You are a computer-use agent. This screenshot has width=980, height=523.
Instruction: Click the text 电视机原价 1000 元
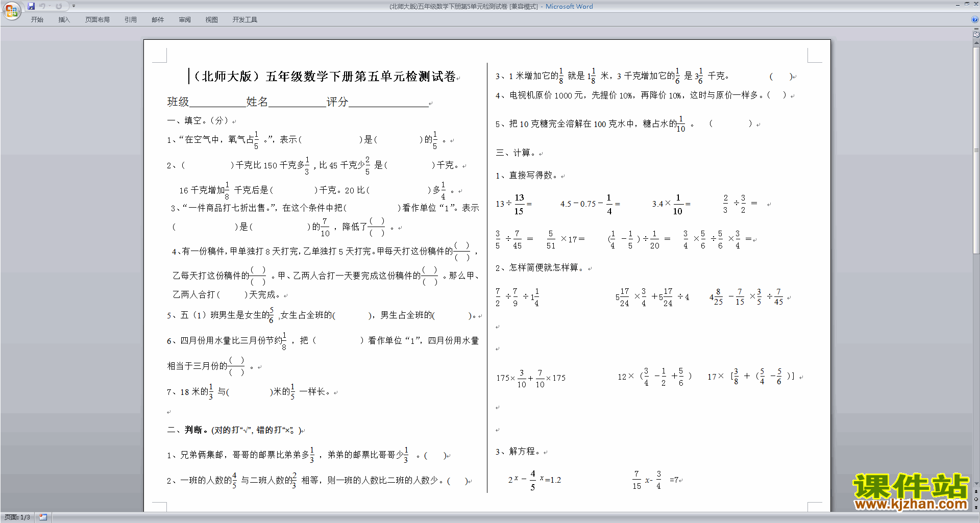[547, 95]
